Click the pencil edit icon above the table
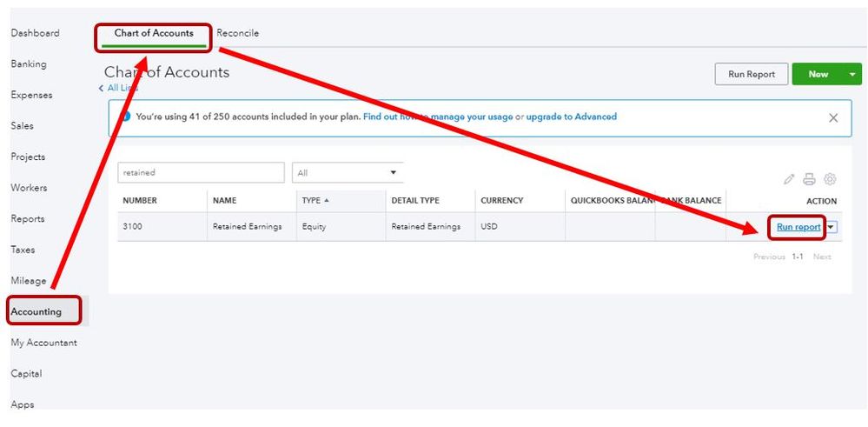 789,179
